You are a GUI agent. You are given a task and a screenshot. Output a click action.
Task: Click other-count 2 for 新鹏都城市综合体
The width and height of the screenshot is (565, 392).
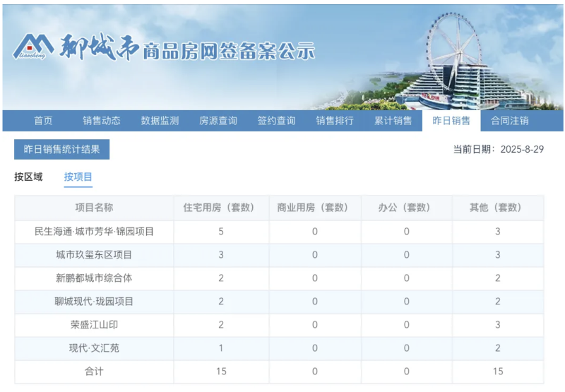point(498,278)
